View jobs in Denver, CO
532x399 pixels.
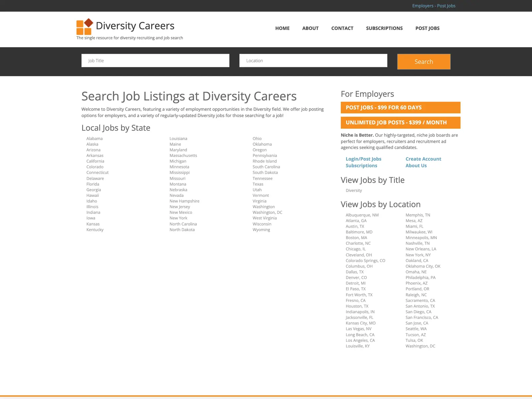pos(356,278)
